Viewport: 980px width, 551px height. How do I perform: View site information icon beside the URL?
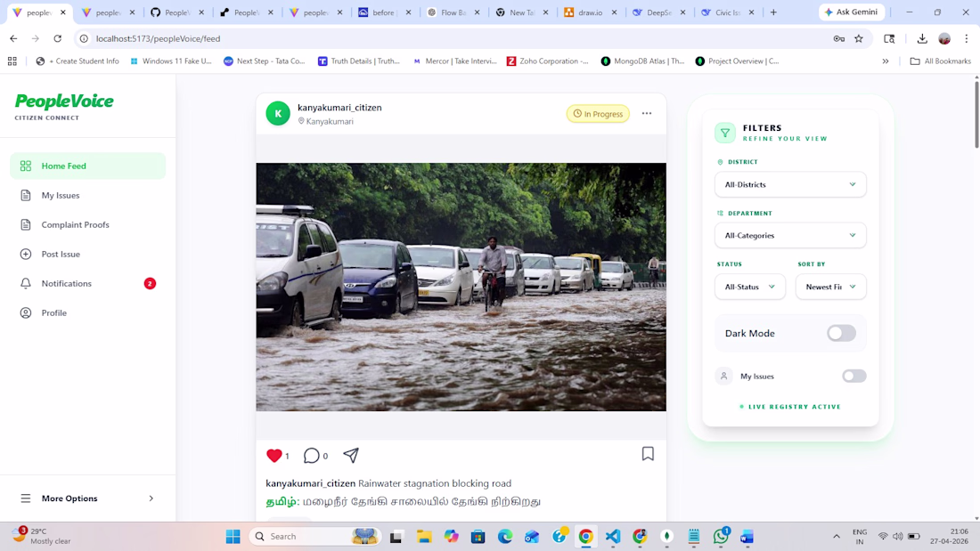(x=84, y=39)
